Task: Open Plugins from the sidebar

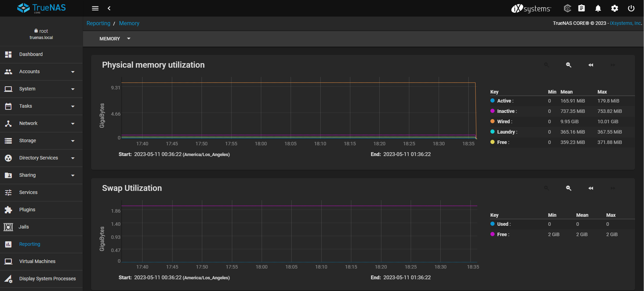Action: [x=41, y=210]
